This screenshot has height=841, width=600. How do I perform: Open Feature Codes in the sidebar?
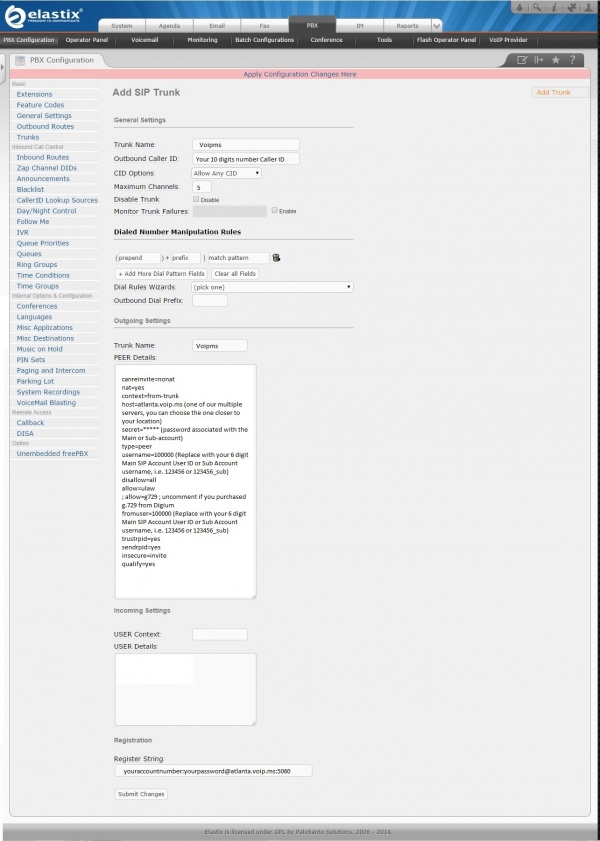(x=40, y=105)
